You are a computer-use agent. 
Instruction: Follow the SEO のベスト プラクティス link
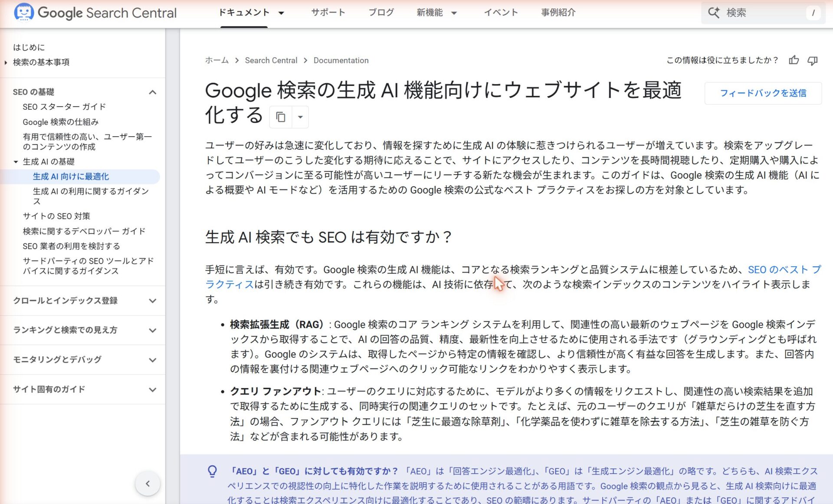pos(784,269)
